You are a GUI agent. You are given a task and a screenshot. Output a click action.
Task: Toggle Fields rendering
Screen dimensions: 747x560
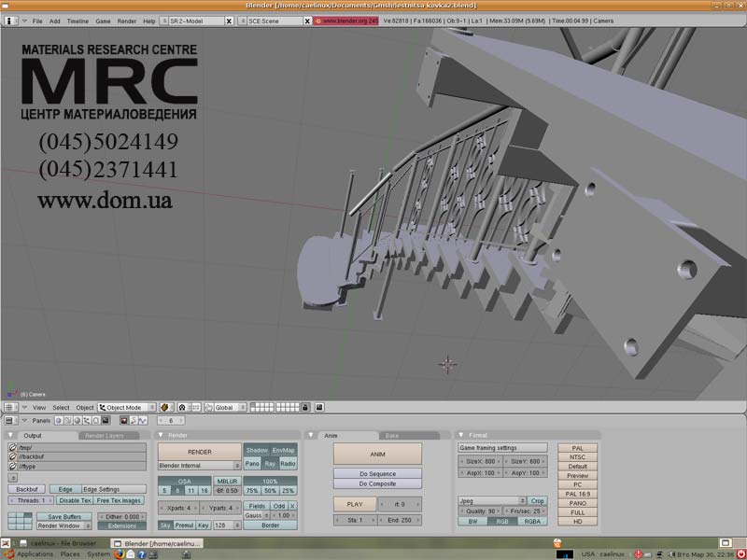click(x=257, y=506)
